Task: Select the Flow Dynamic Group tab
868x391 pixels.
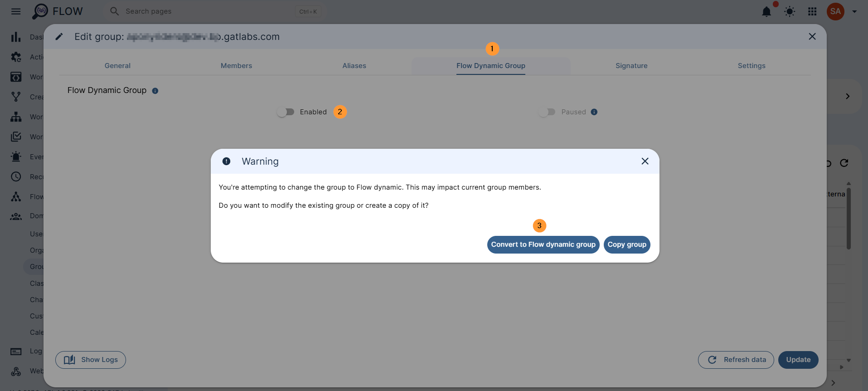Action: click(491, 66)
